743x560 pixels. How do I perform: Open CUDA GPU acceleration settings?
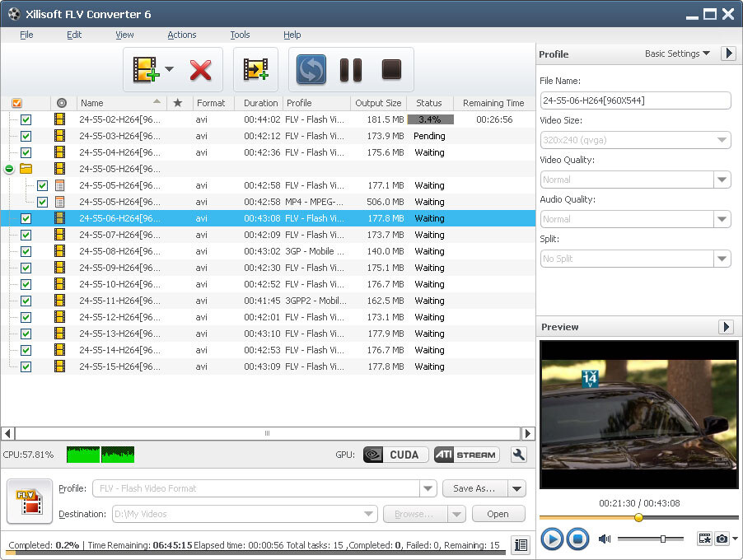395,454
